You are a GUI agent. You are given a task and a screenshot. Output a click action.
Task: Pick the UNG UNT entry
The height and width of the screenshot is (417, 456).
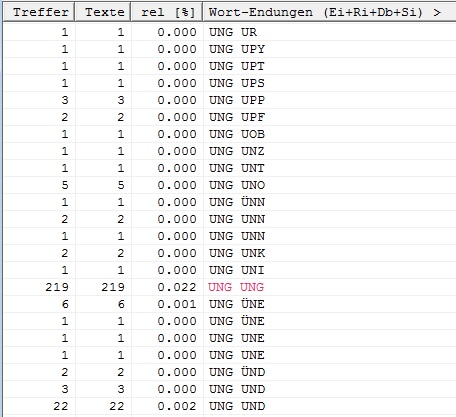(237, 168)
